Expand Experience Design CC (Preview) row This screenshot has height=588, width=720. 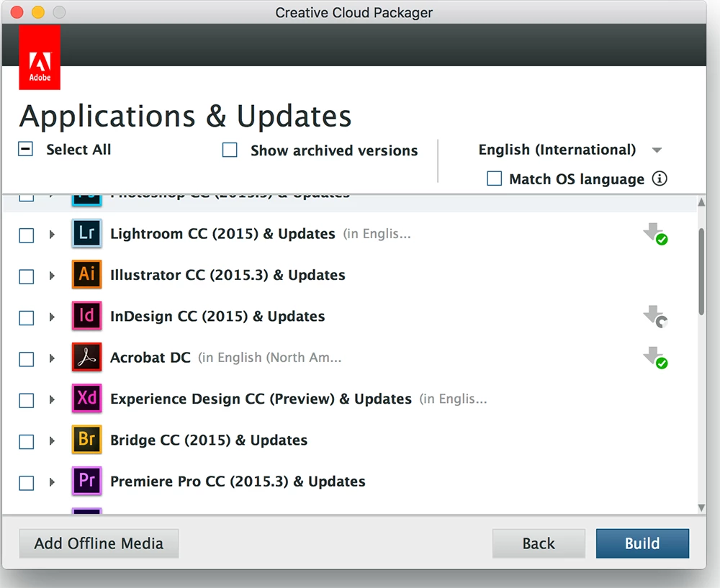click(x=52, y=400)
